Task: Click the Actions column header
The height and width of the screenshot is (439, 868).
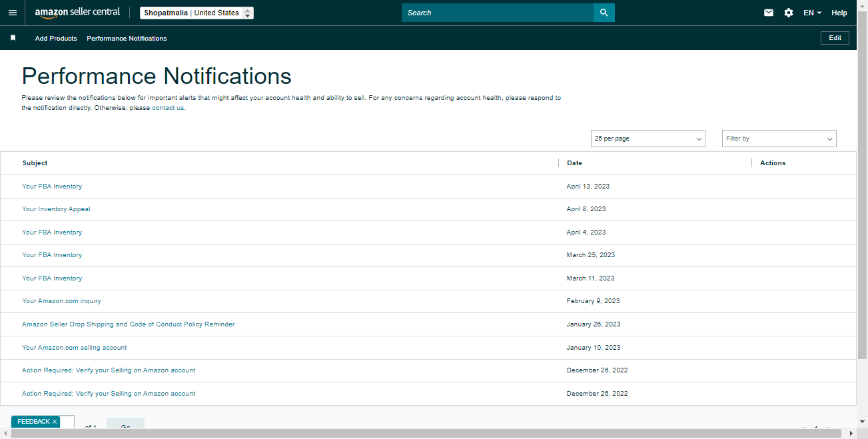Action: tap(773, 163)
